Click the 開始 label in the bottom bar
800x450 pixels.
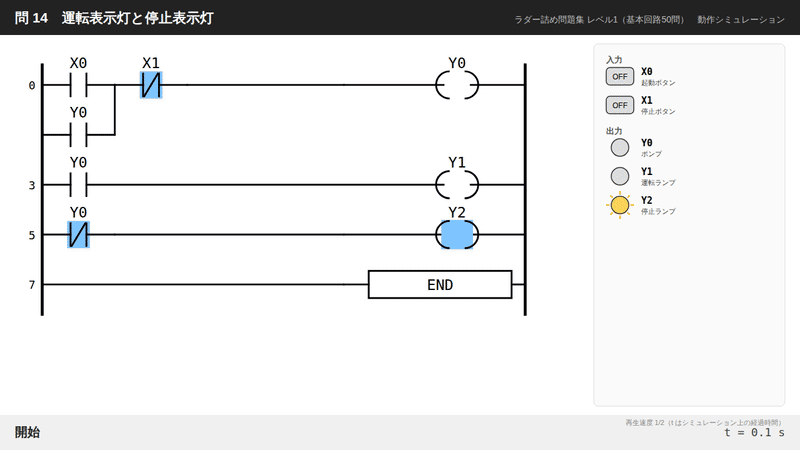(27, 432)
